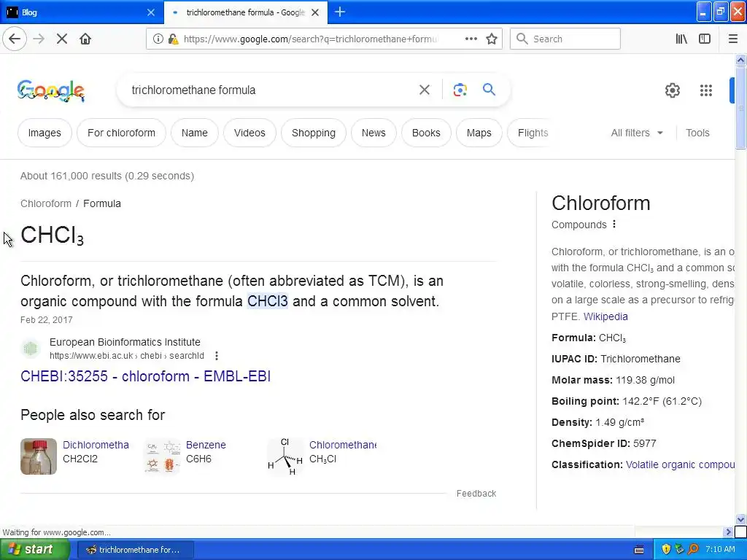
Task: Click the Chloroform breadcrumb link
Action: point(46,203)
